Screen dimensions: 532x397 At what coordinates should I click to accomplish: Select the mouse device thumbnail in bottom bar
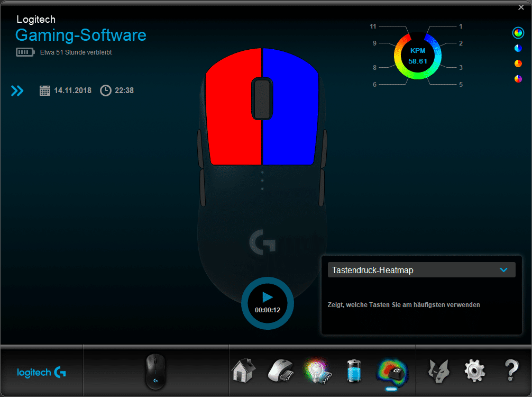155,371
